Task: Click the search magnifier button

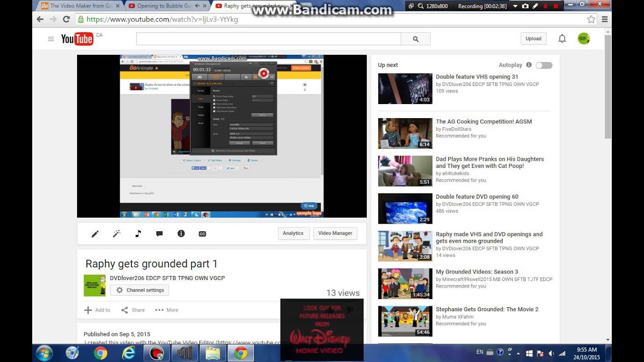Action: 416,39
